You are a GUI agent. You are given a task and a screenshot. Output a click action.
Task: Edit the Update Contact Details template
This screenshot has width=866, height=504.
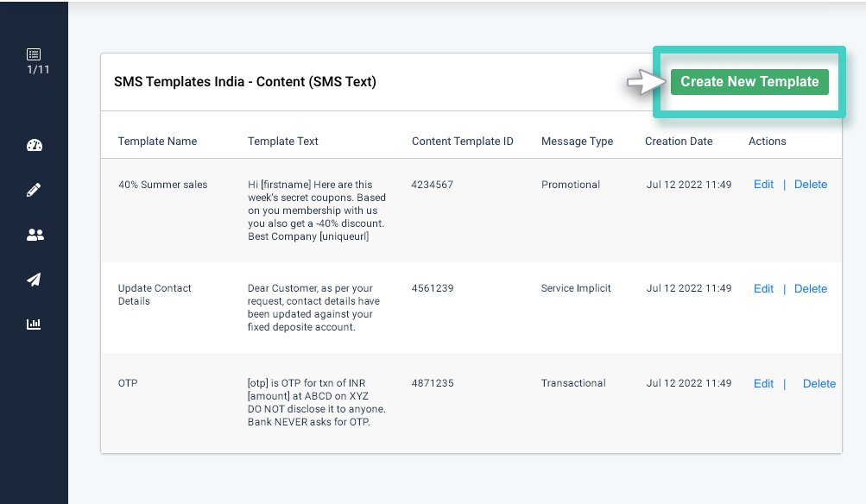click(763, 288)
